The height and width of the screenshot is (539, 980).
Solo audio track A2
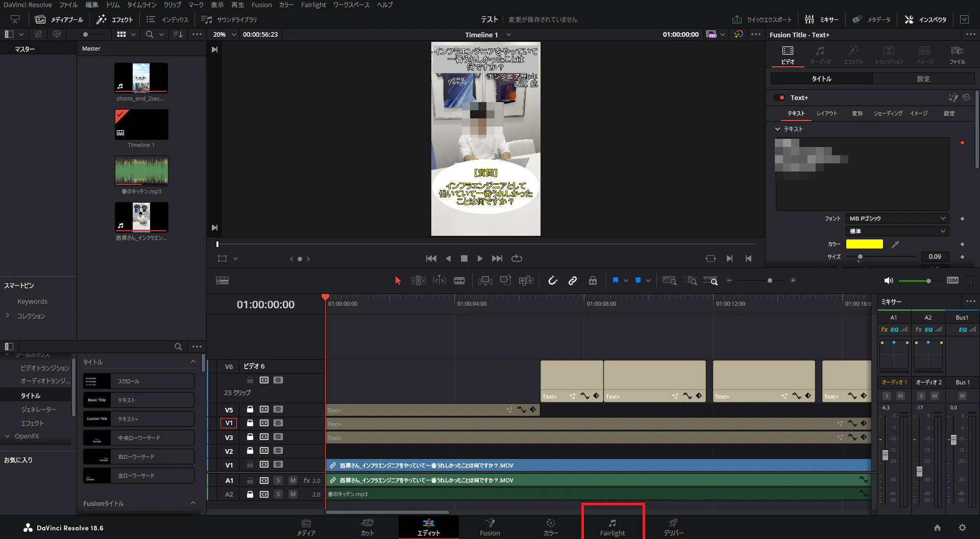coord(278,494)
